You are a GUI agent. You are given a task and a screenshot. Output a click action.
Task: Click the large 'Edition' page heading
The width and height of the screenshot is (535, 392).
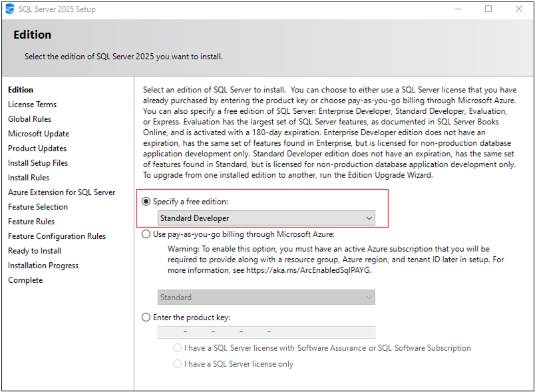point(33,35)
